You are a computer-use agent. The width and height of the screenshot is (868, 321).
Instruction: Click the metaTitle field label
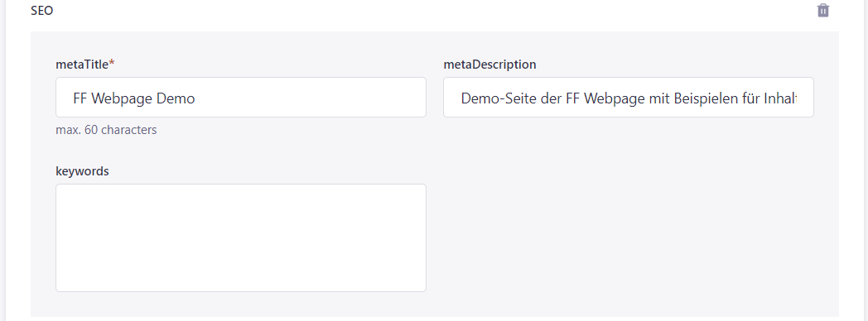point(82,65)
